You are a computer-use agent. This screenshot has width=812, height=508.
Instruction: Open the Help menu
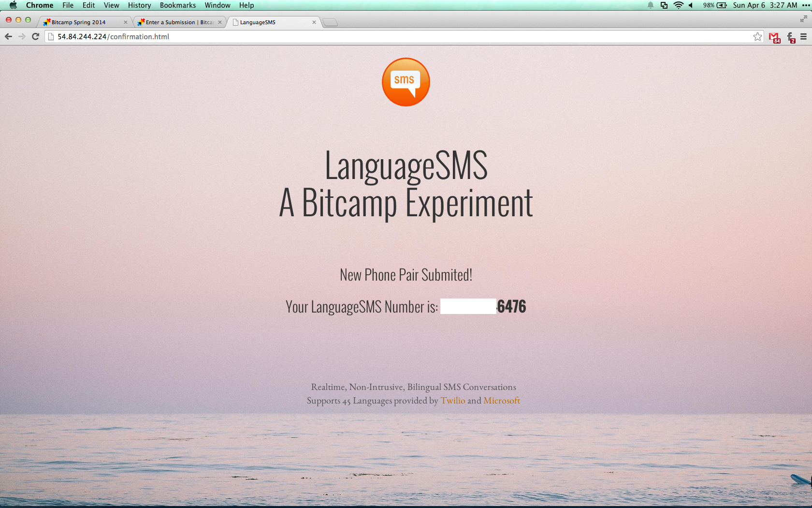coord(246,5)
